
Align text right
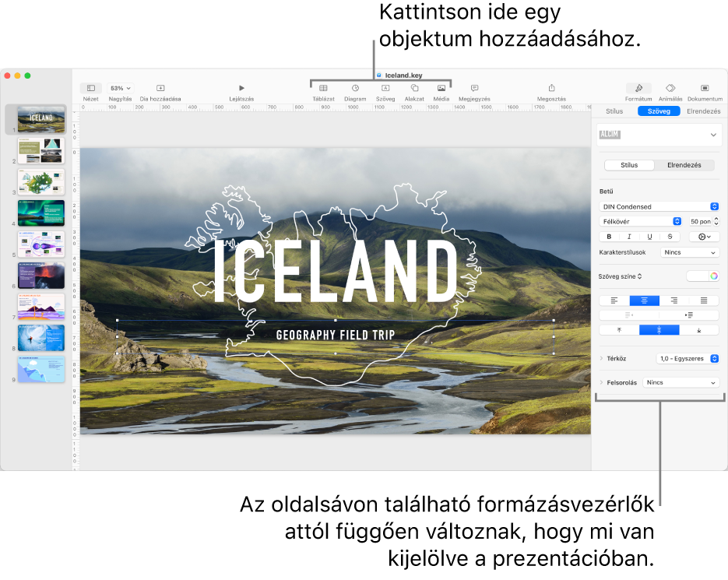(x=674, y=301)
